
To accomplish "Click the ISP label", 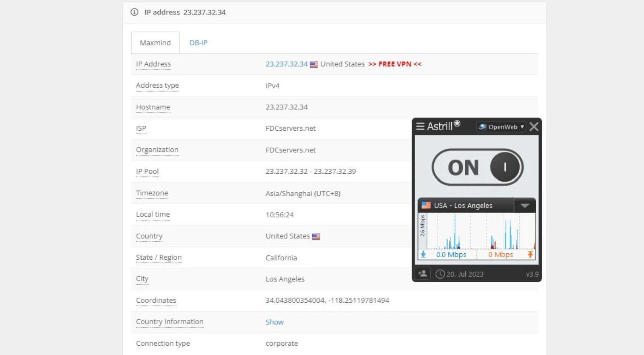I will click(x=141, y=128).
